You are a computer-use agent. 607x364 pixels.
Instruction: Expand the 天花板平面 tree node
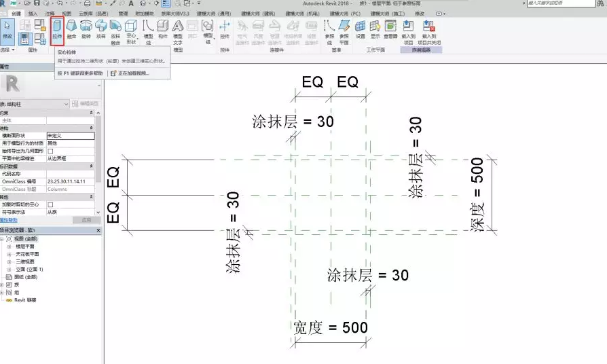click(x=9, y=254)
